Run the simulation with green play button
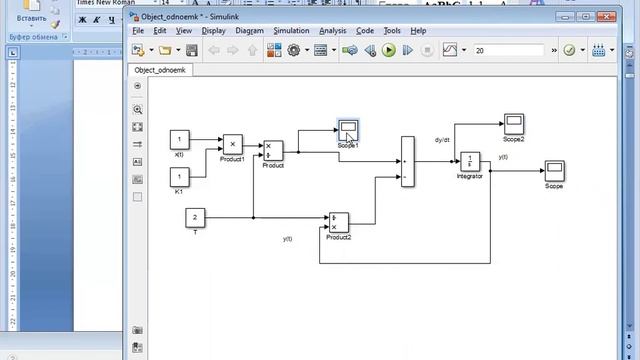The width and height of the screenshot is (640, 360). point(389,50)
